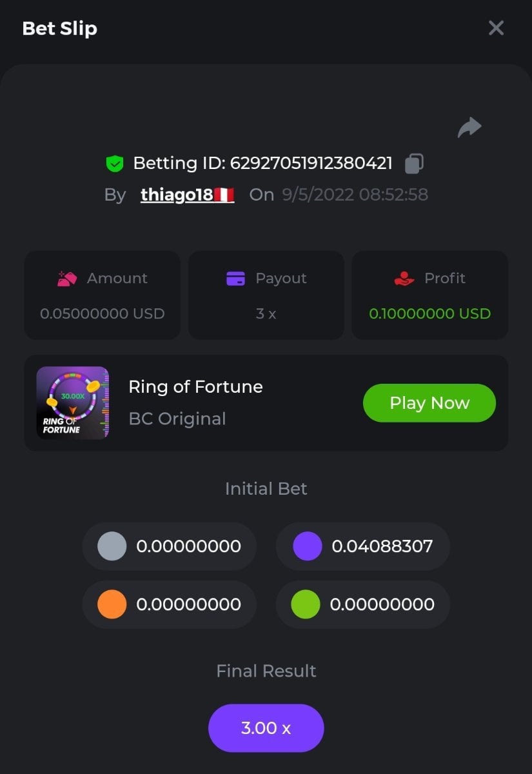This screenshot has height=774, width=532.
Task: Open thiago18 user profile link
Action: pos(177,195)
